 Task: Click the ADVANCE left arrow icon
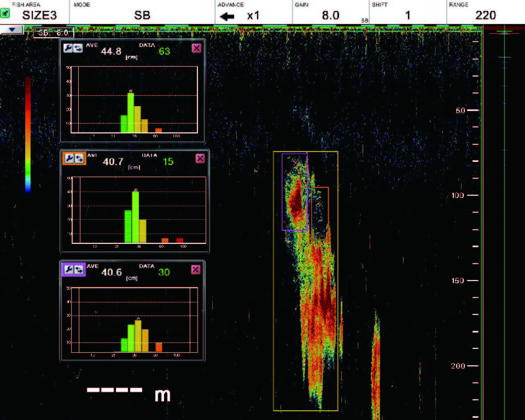227,16
